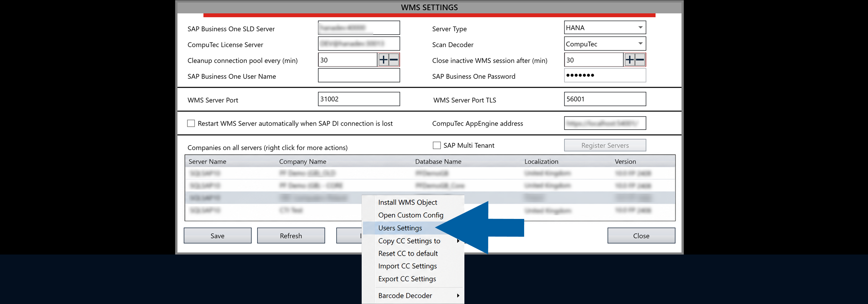The height and width of the screenshot is (304, 868).
Task: Click the Register Servers button
Action: coord(605,145)
